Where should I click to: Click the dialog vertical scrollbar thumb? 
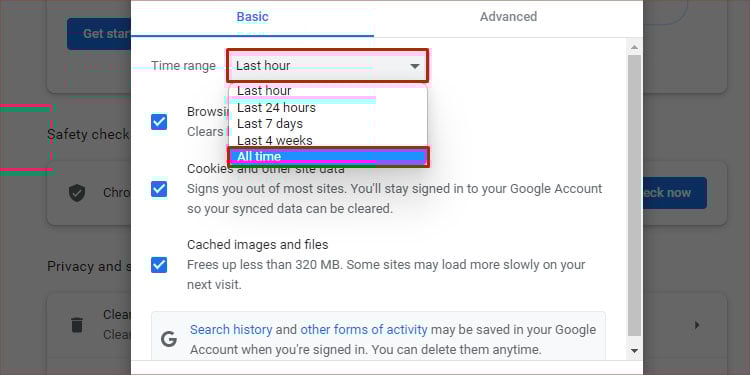(634, 195)
